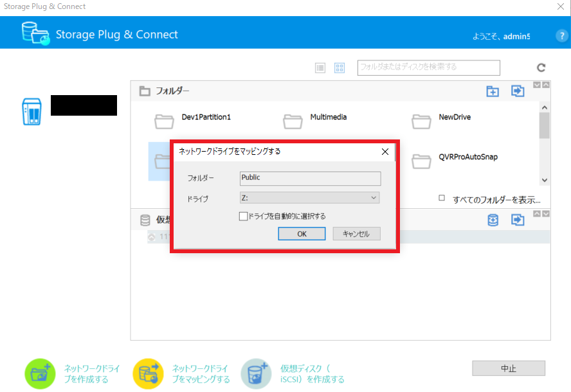Screen dimensions: 571x392
Task: Click the map folder arrow icon in folder header
Action: [x=518, y=91]
